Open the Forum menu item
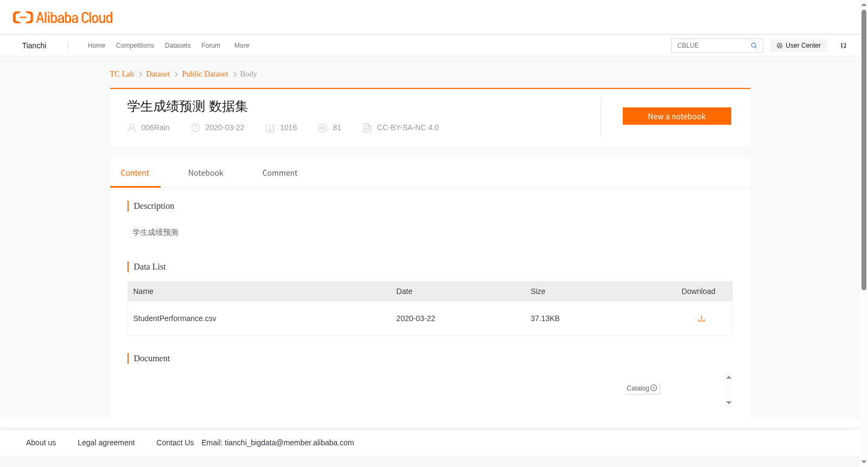The width and height of the screenshot is (868, 467). (210, 46)
